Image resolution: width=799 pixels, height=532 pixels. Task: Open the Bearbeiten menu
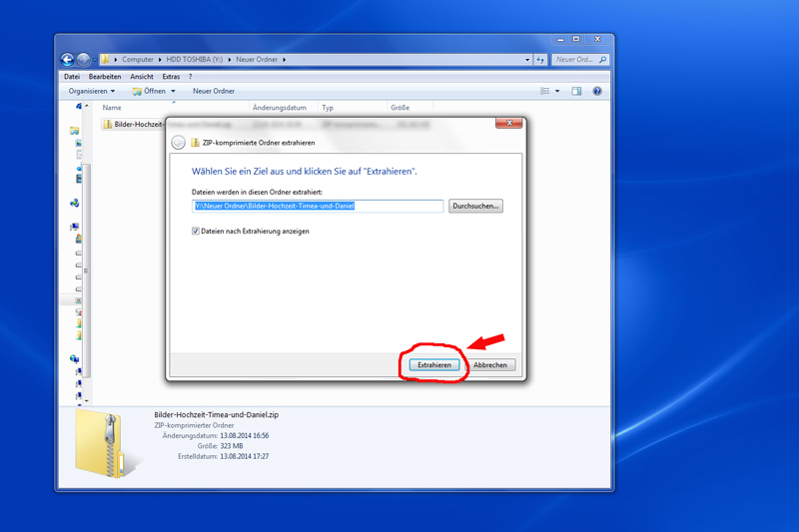tap(105, 76)
